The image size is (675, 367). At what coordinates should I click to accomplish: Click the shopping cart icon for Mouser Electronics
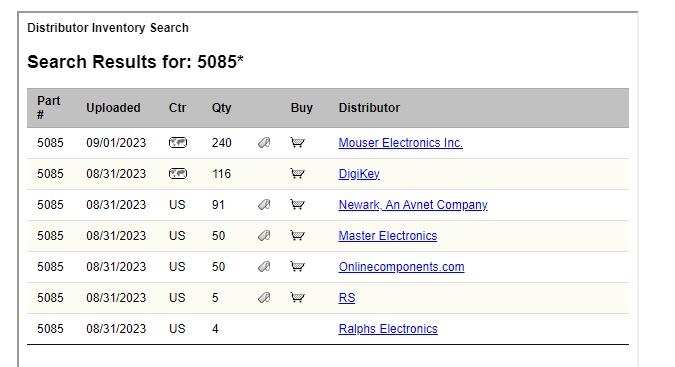click(297, 142)
